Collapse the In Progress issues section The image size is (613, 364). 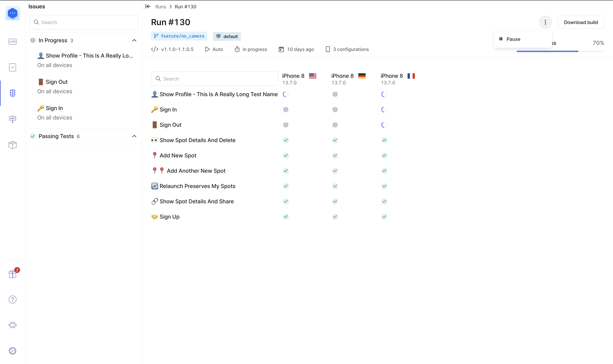[134, 40]
